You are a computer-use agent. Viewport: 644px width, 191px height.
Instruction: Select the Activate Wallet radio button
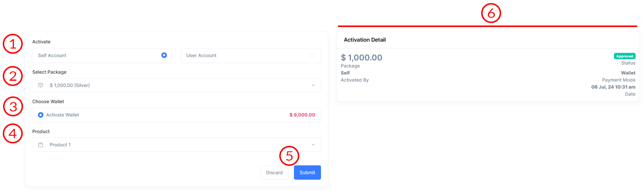[41, 115]
